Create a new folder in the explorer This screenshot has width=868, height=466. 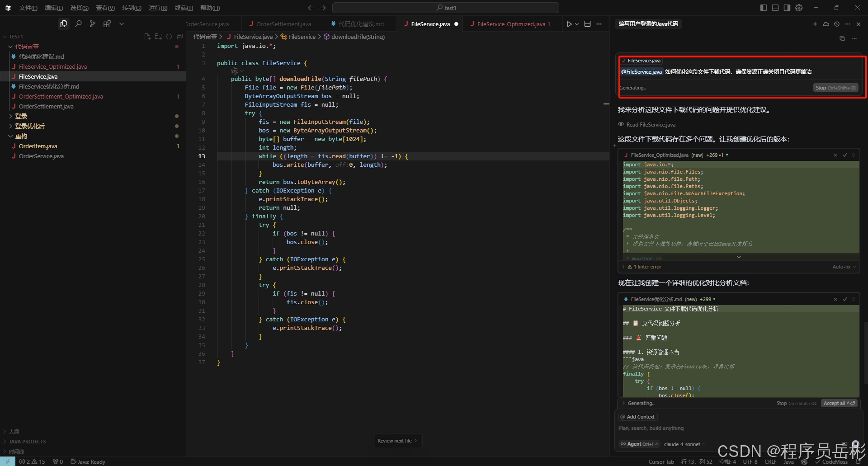click(158, 37)
